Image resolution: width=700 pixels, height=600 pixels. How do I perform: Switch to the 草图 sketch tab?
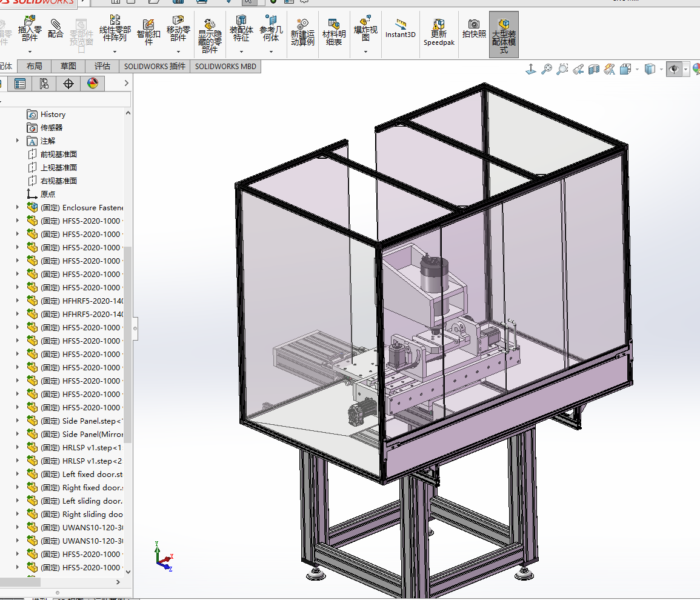(68, 67)
